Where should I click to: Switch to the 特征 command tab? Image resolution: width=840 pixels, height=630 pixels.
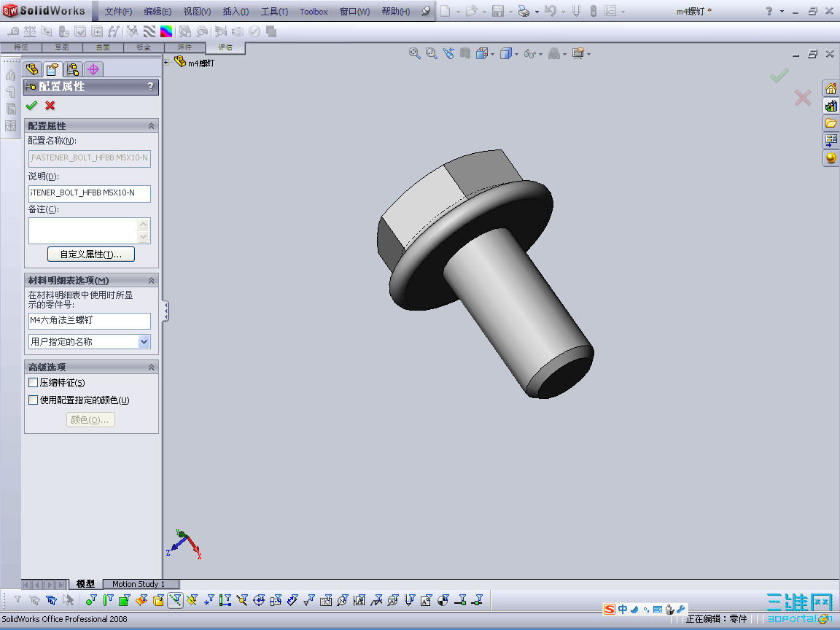tap(21, 47)
